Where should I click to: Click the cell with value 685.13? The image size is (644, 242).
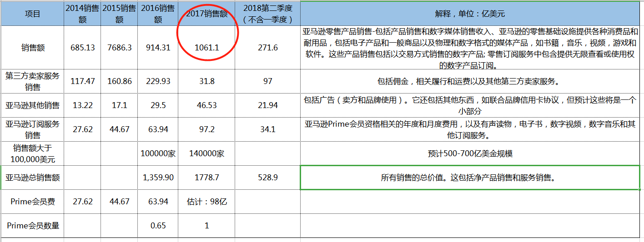82,48
